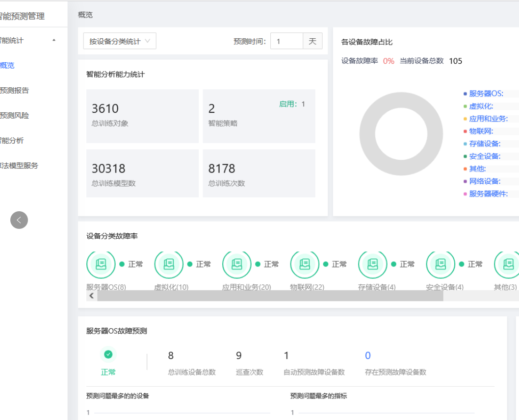Click the 虚拟化(10) category label
Image resolution: width=519 pixels, height=420 pixels.
pos(172,287)
